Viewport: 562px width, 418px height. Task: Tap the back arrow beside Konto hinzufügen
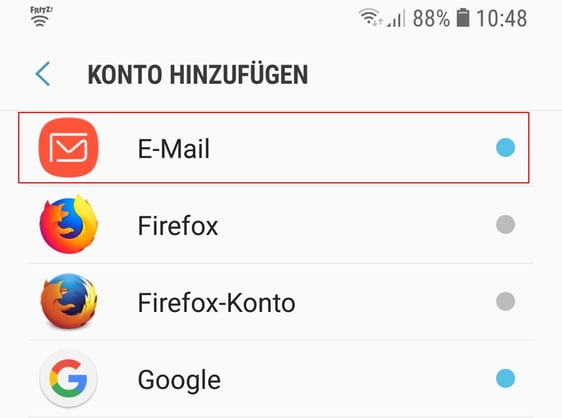point(43,74)
